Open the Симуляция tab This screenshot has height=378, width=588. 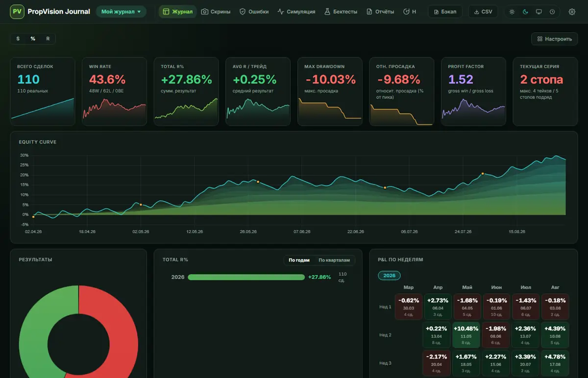coord(296,12)
